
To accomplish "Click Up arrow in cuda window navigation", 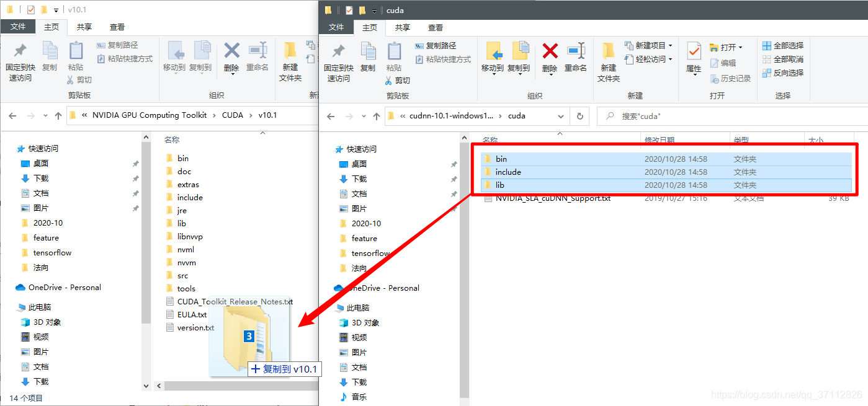I will point(377,116).
